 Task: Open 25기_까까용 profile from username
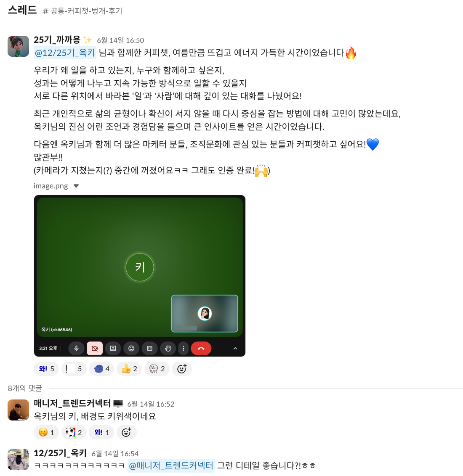57,40
